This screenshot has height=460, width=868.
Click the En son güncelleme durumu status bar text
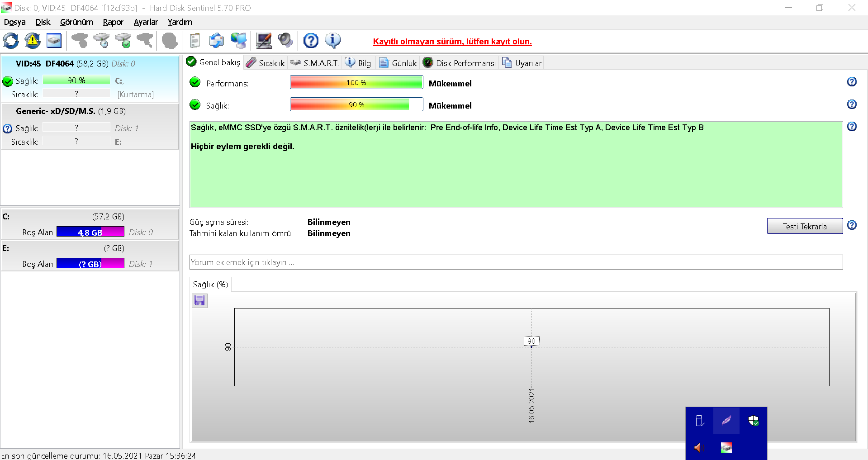pos(99,455)
